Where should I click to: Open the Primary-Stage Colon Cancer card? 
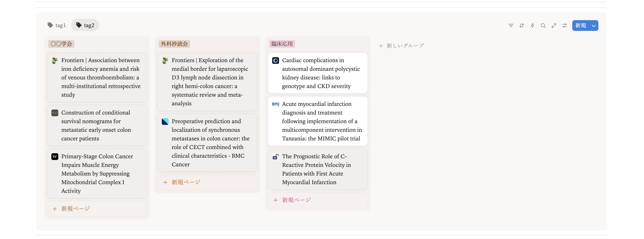pyautogui.click(x=97, y=173)
